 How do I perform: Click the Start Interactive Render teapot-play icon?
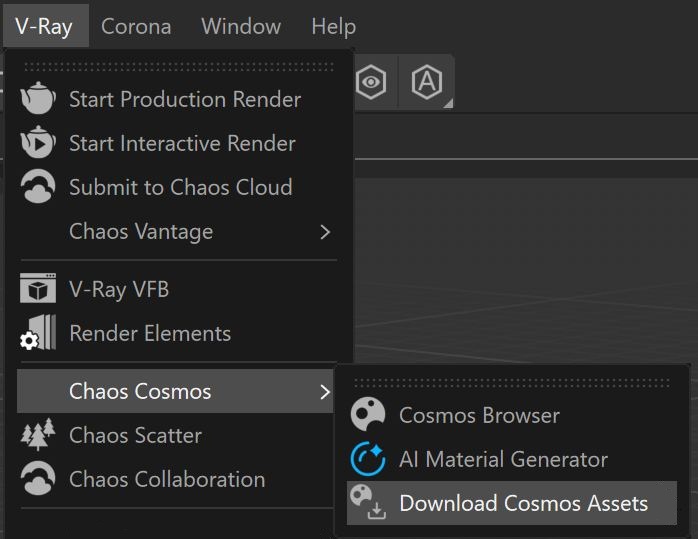point(38,142)
